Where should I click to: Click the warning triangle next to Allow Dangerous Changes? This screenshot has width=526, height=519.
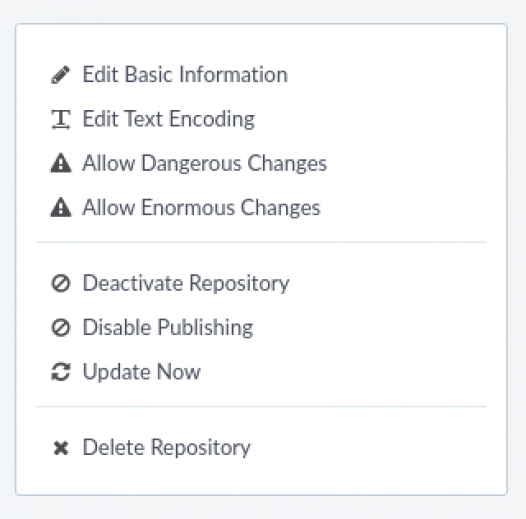tap(61, 163)
